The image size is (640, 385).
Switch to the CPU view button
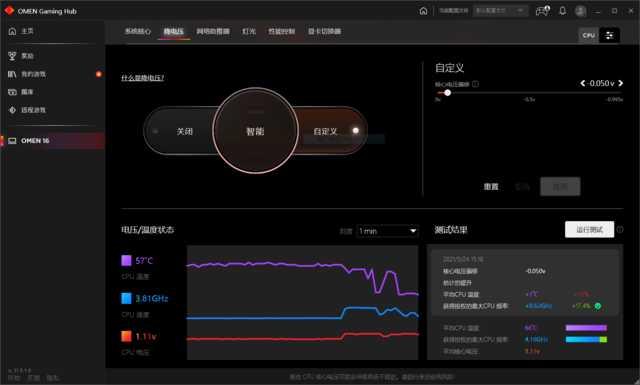pyautogui.click(x=588, y=36)
